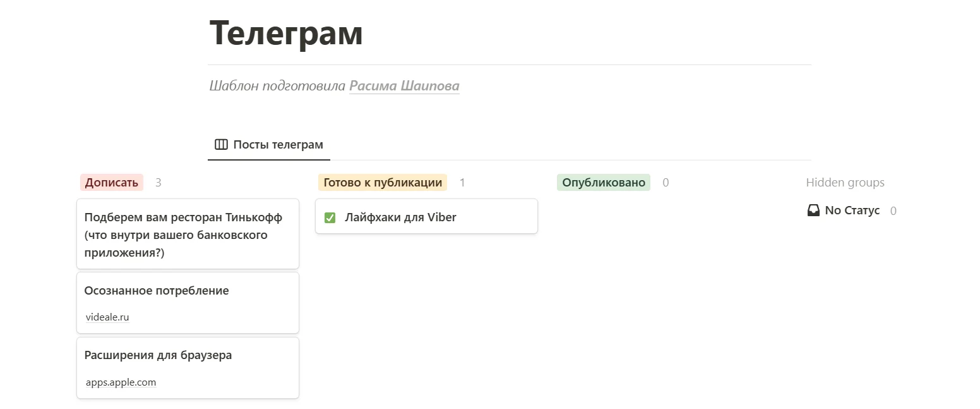This screenshot has width=980, height=409.
Task: Select the yellow Готово к публикации tag
Action: point(383,183)
